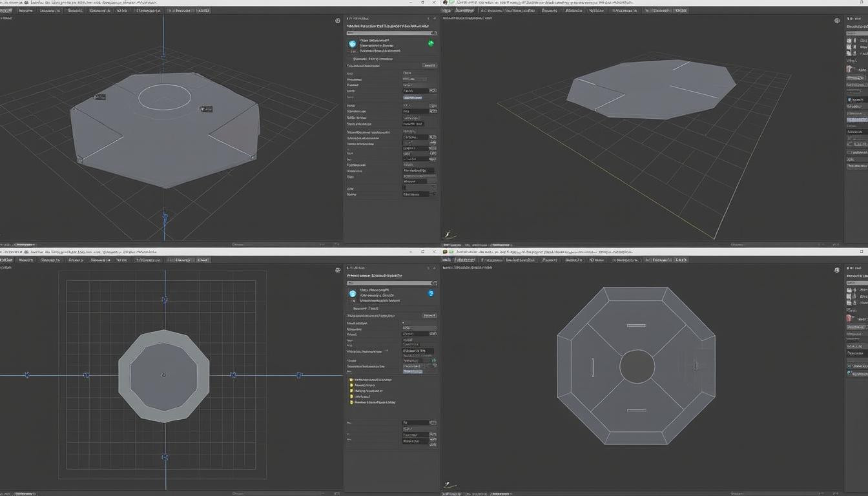Image resolution: width=868 pixels, height=496 pixels.
Task: Switch to the second tab in the top-left toolbar
Action: (27, 10)
